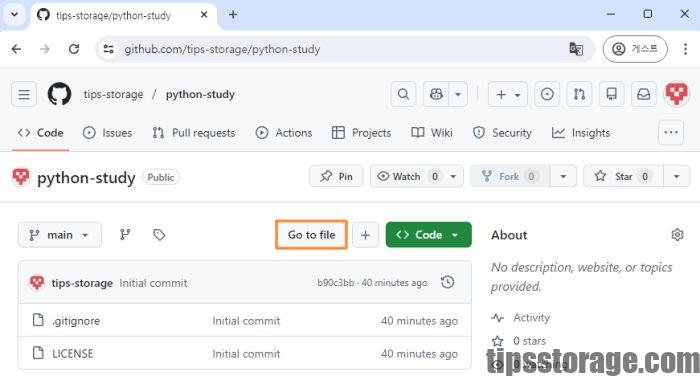The image size is (700, 376).
Task: Go to the Actions tab
Action: click(x=283, y=133)
